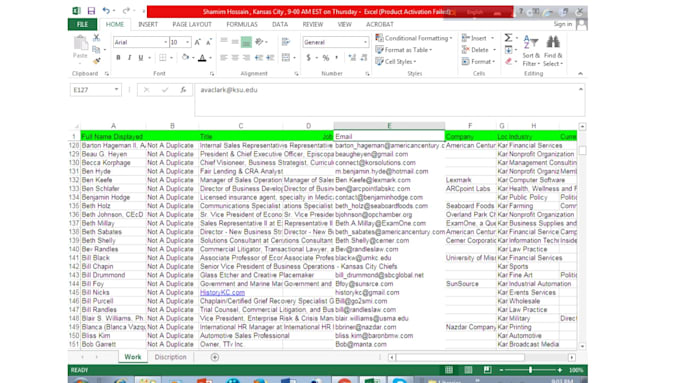Click the Clear eraser icon
Image resolution: width=680 pixels, height=383 pixels.
click(x=508, y=62)
